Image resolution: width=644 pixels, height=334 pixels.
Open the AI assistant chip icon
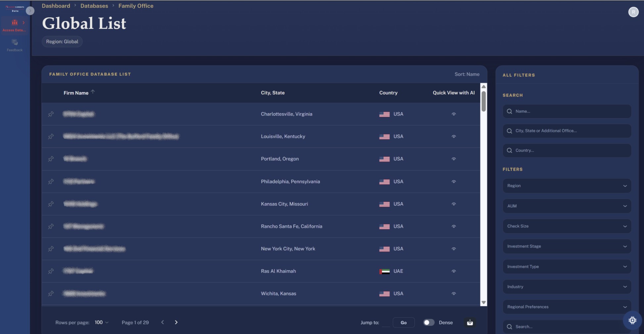[x=632, y=320]
